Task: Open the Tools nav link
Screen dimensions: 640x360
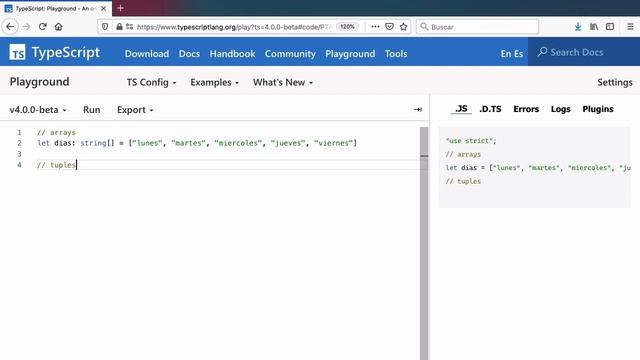Action: click(x=396, y=53)
